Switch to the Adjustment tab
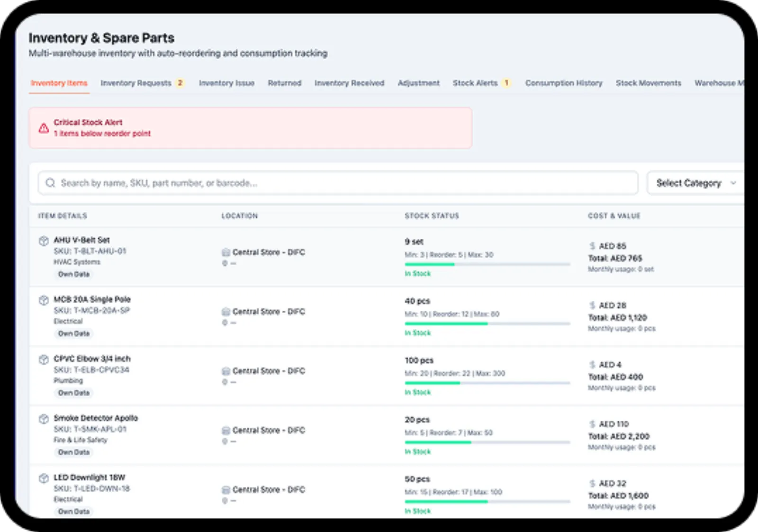 click(418, 83)
